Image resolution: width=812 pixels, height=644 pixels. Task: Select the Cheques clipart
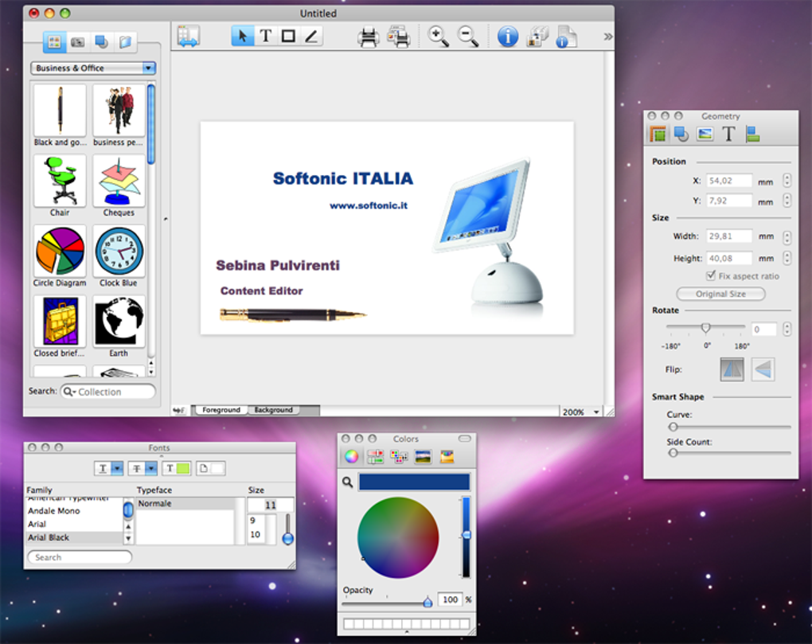click(x=119, y=181)
